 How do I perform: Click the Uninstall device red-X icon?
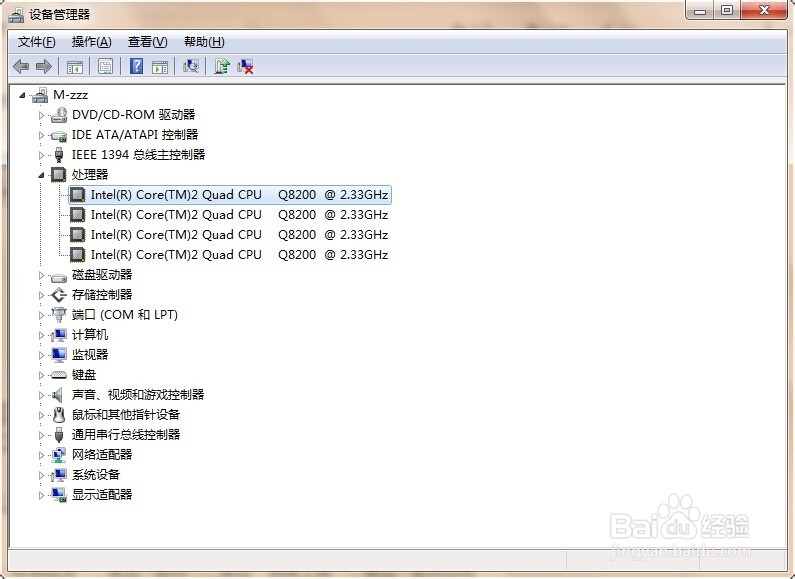(245, 66)
